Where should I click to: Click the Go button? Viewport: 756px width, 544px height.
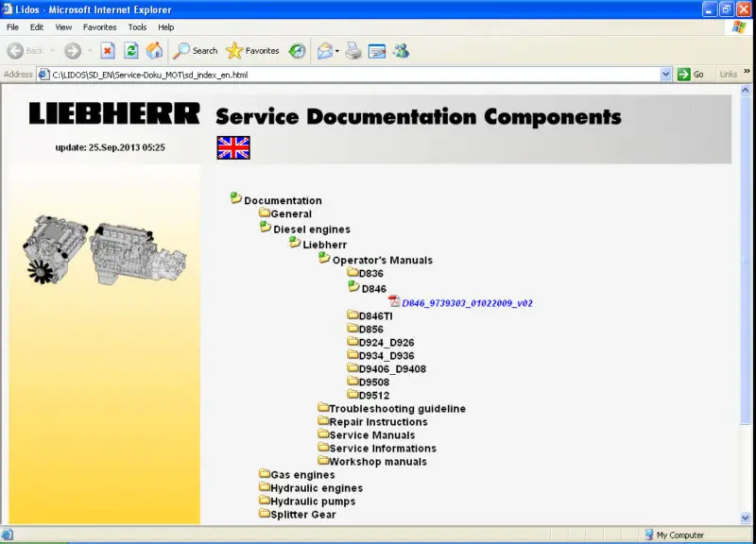click(x=691, y=75)
